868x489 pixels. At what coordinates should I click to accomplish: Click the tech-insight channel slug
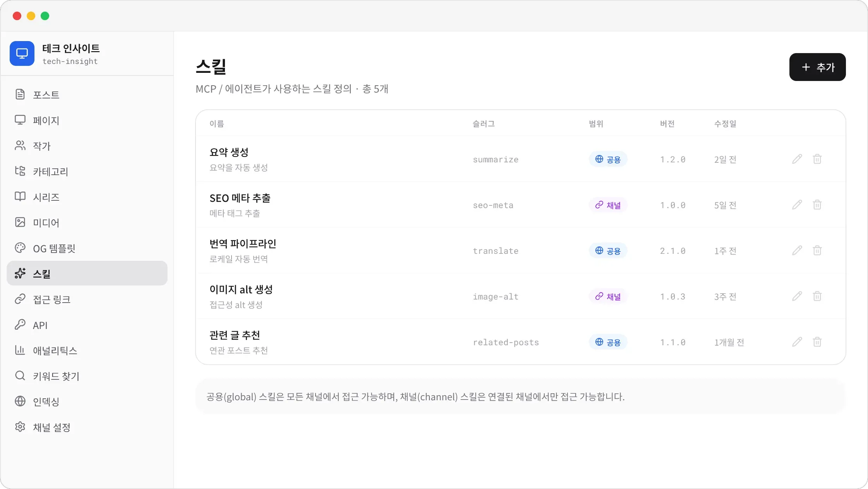coord(70,61)
